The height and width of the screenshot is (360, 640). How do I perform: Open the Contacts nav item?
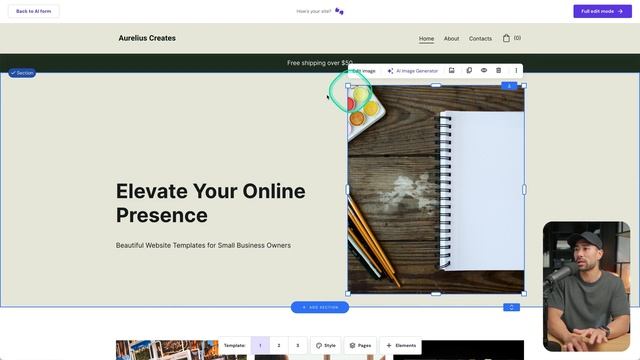coord(480,38)
